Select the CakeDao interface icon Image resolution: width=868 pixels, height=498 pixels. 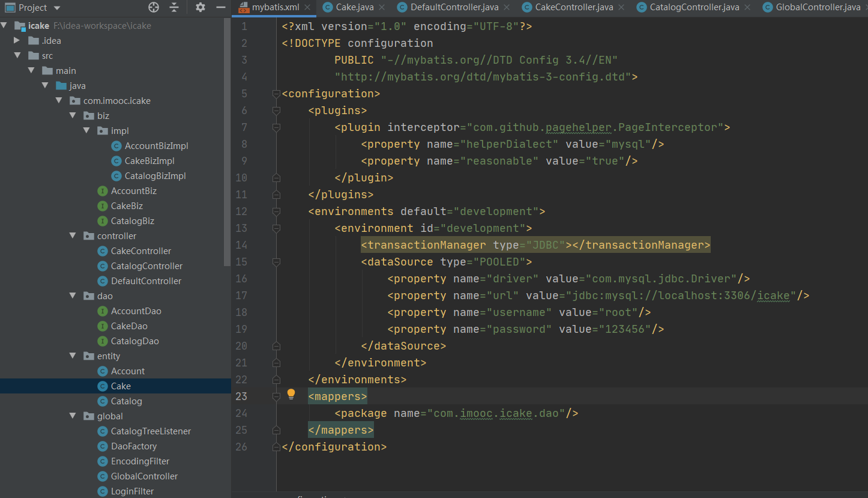coord(103,326)
